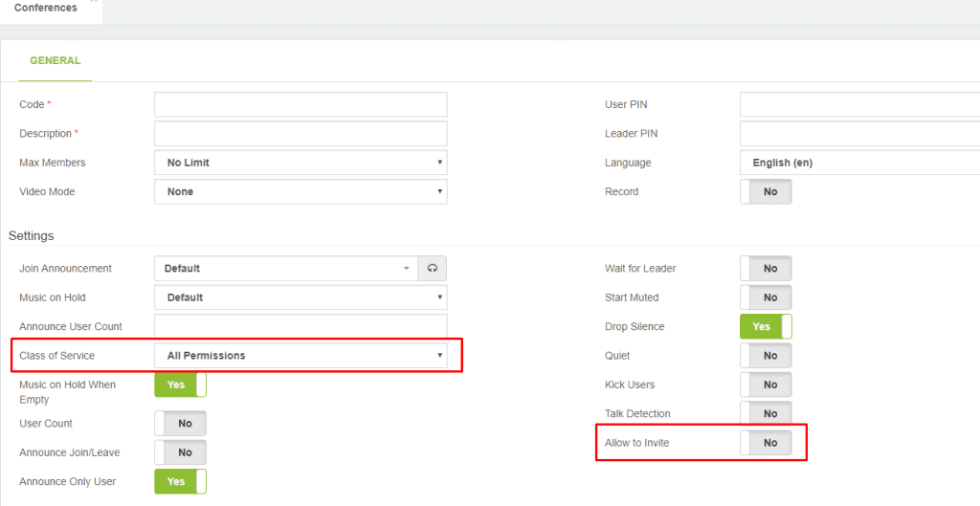Enable the Wait for Leader toggle
This screenshot has height=506, width=980.
pos(766,269)
